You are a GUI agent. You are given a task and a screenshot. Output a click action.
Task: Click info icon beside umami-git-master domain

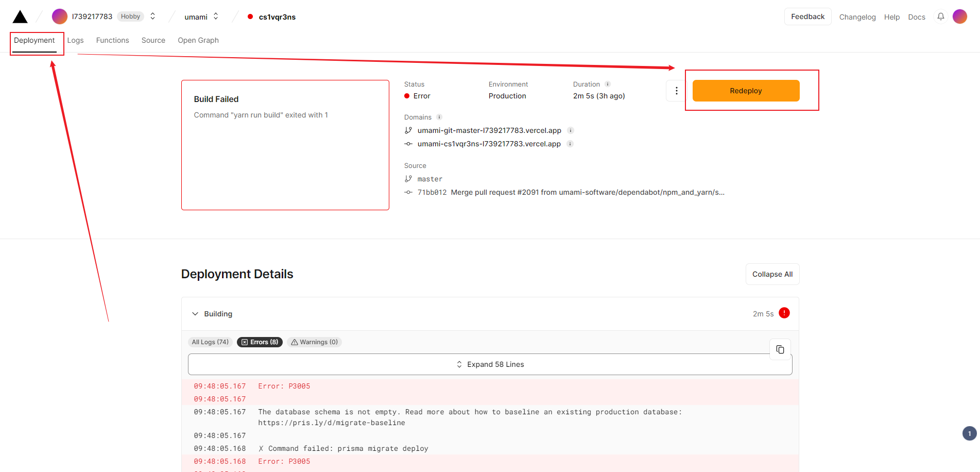(x=571, y=130)
